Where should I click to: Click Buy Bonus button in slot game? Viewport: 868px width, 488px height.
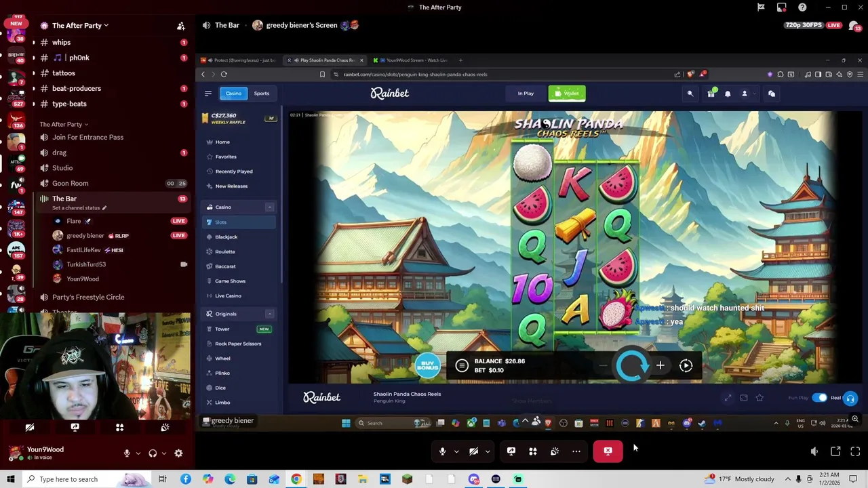(428, 366)
